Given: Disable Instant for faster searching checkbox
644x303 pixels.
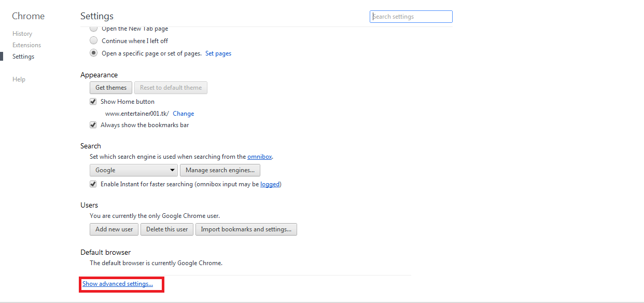Looking at the screenshot, I should tap(93, 184).
